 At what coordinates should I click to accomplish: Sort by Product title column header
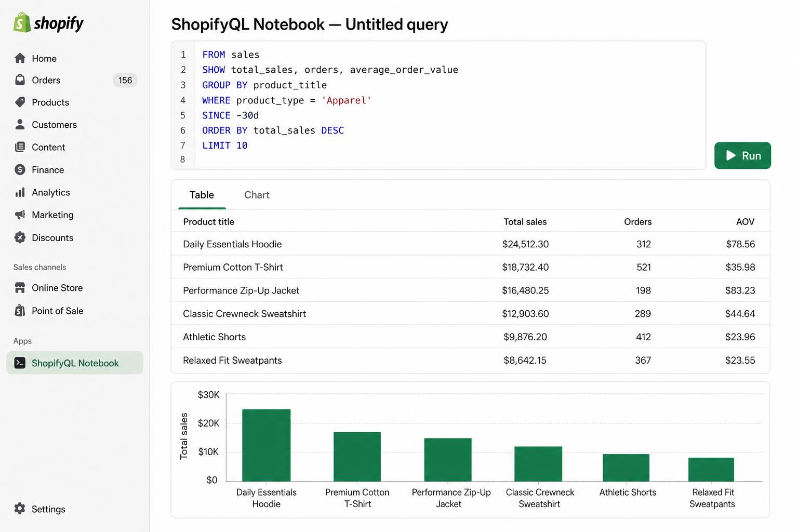tap(208, 222)
